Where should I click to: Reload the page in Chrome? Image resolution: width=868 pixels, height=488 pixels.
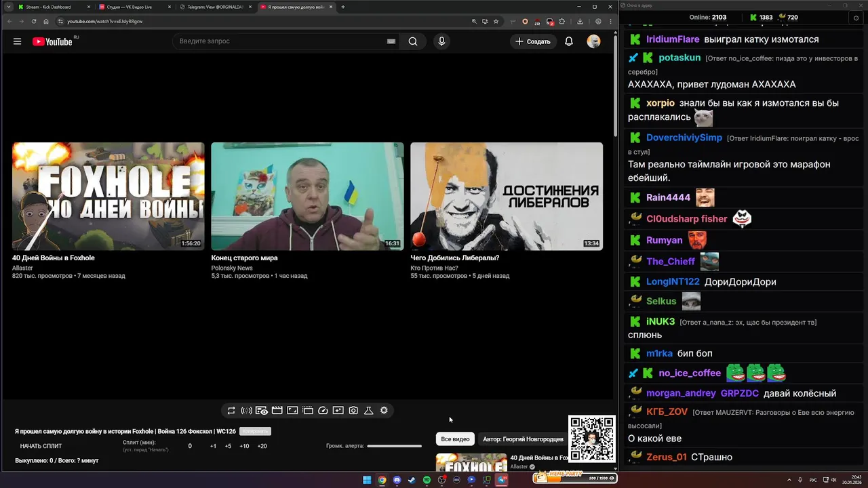tap(34, 21)
